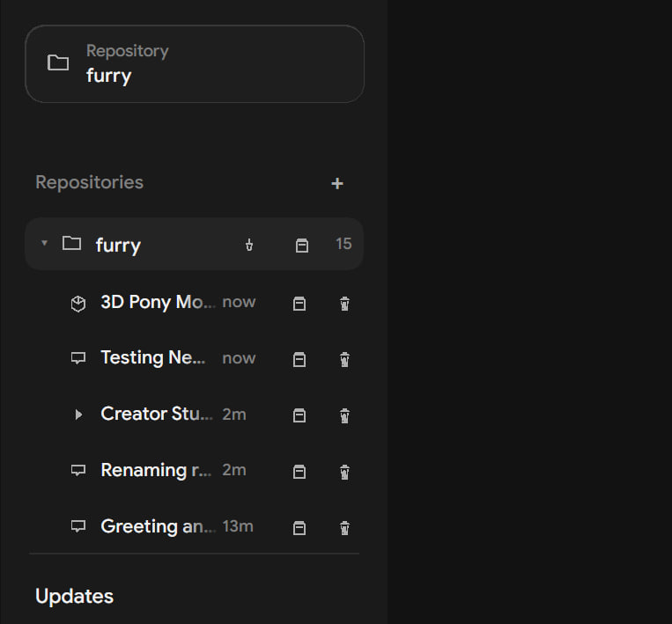Open the 3D Pony Mo... session
Screen dimensions: 672x624
click(x=159, y=302)
